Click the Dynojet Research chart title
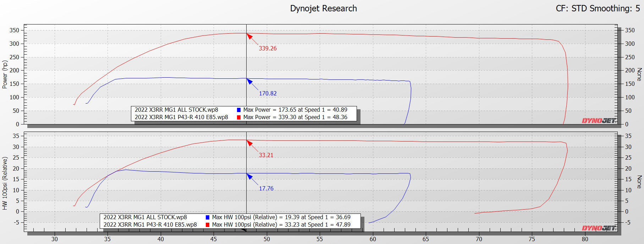This screenshot has height=244, width=644. click(323, 9)
